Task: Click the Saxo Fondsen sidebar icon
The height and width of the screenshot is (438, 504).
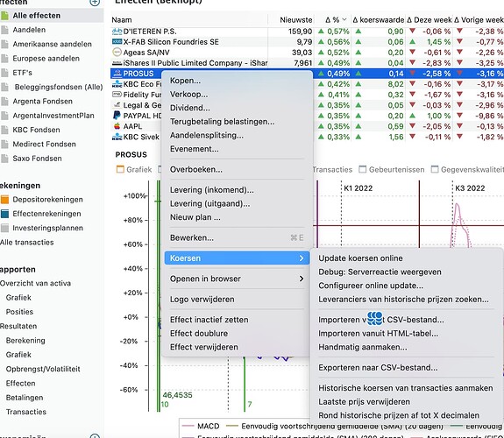Action: [4, 159]
